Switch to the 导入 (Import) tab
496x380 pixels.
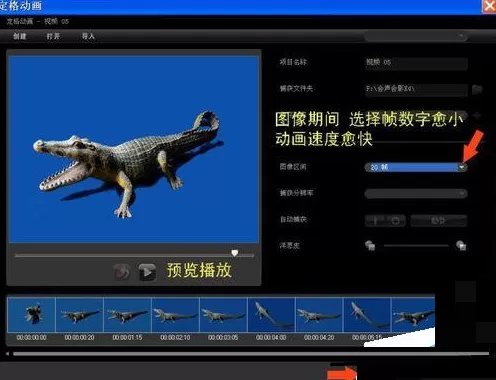click(88, 36)
